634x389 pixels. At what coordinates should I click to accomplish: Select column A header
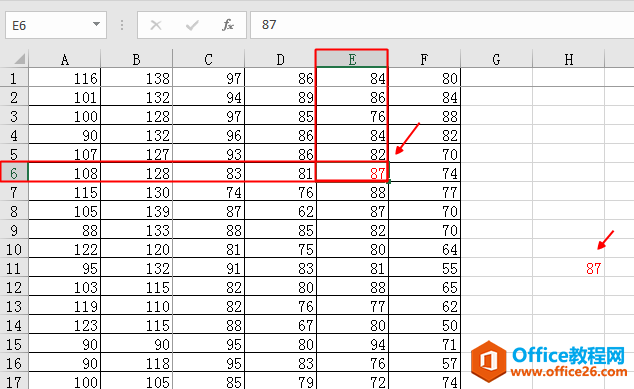click(x=64, y=59)
